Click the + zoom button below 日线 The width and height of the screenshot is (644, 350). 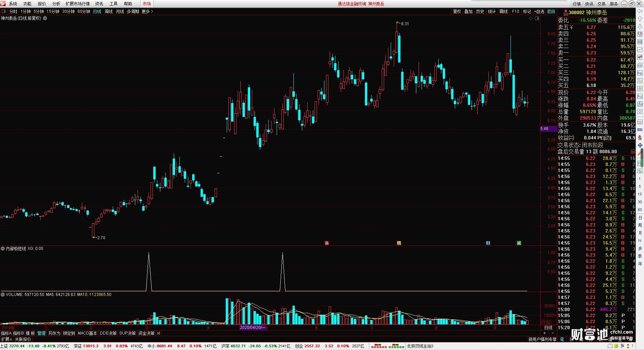(x=544, y=333)
